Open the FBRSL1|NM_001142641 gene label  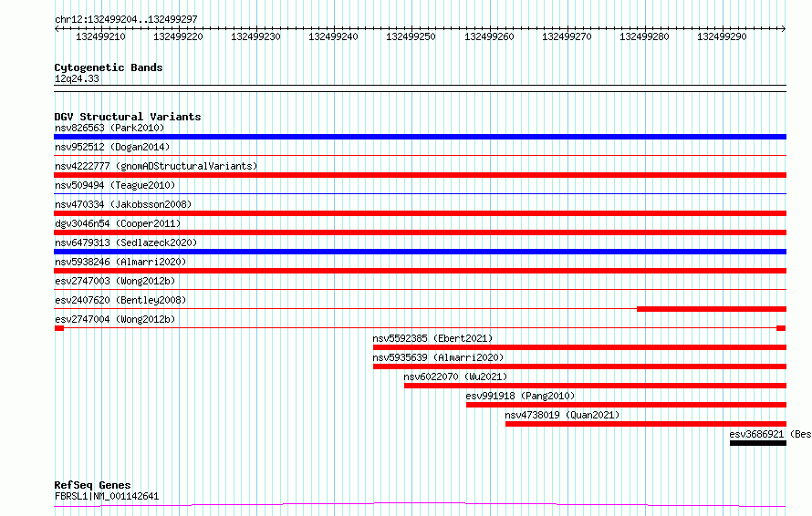click(107, 496)
